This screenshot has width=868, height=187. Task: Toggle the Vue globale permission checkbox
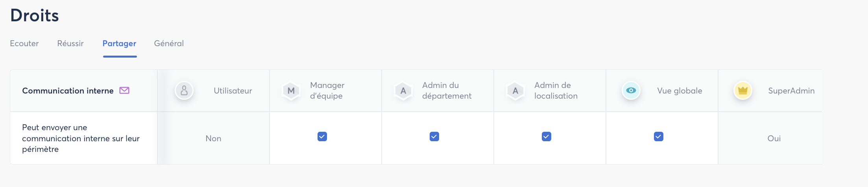coord(659,137)
